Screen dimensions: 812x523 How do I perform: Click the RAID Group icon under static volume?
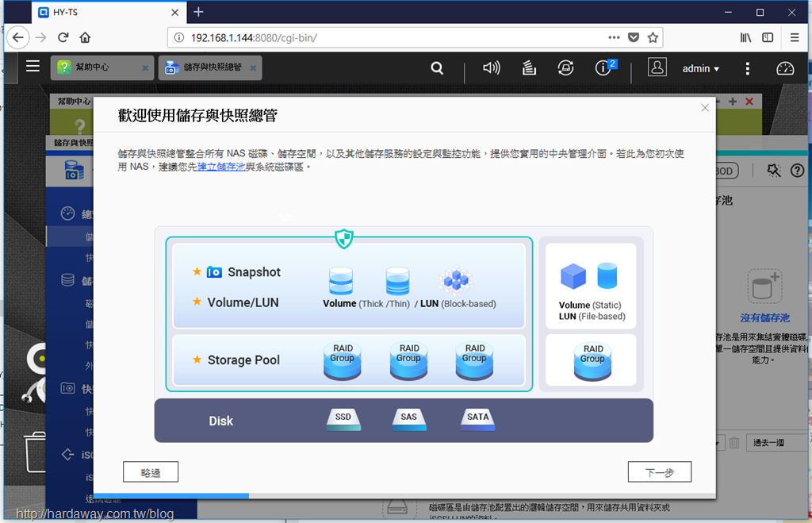pyautogui.click(x=592, y=361)
